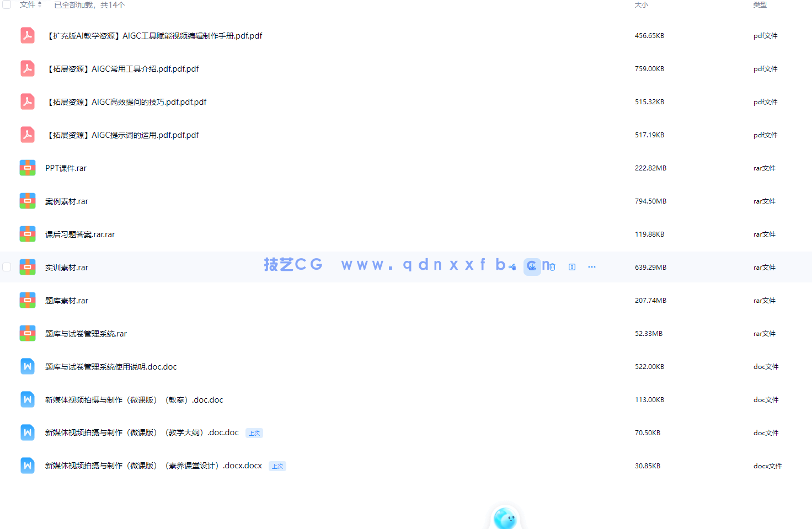Click the Word icon of 题库与试卷管理系统使用说明
812x529 pixels.
28,366
